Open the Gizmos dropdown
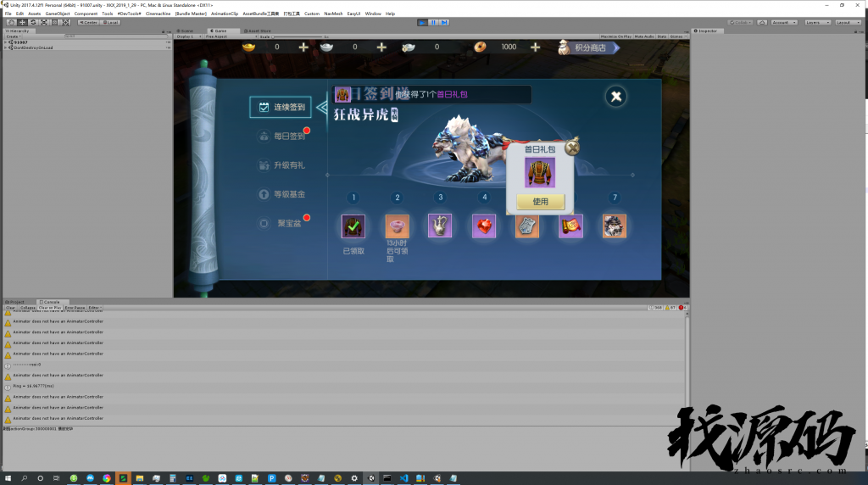 click(x=677, y=36)
